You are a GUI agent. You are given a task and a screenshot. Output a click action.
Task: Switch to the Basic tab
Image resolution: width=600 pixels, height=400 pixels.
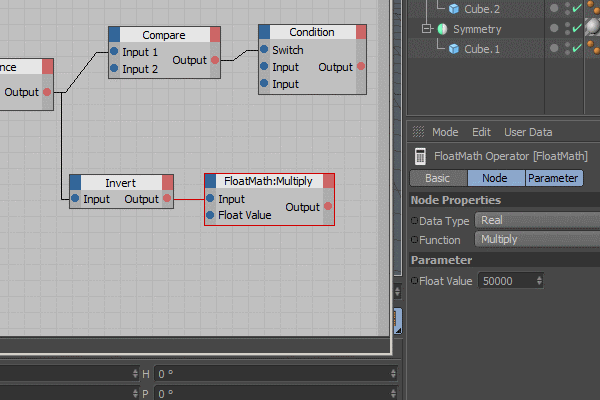438,178
